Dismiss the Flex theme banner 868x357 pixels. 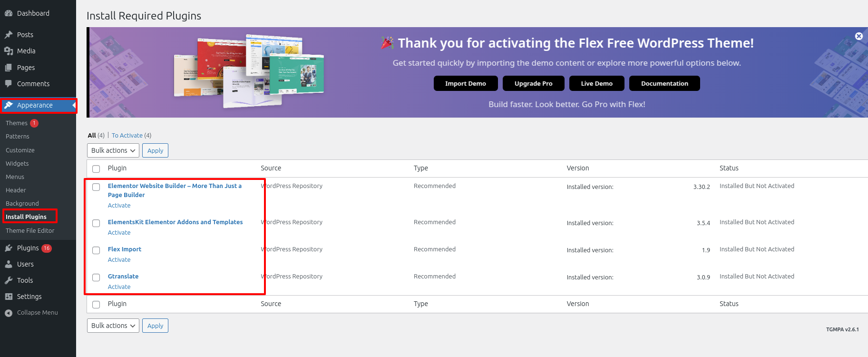859,36
